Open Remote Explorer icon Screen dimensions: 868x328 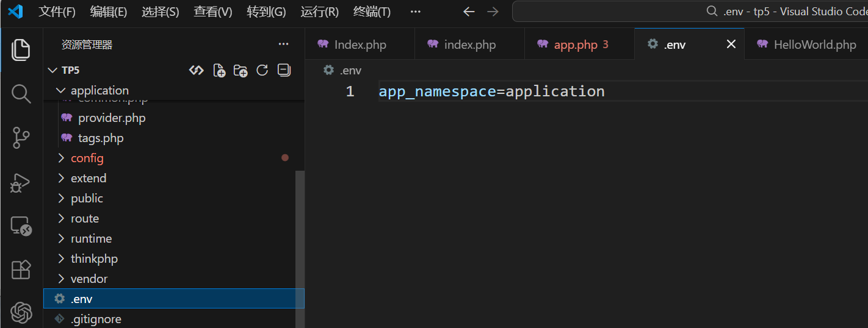coord(21,226)
